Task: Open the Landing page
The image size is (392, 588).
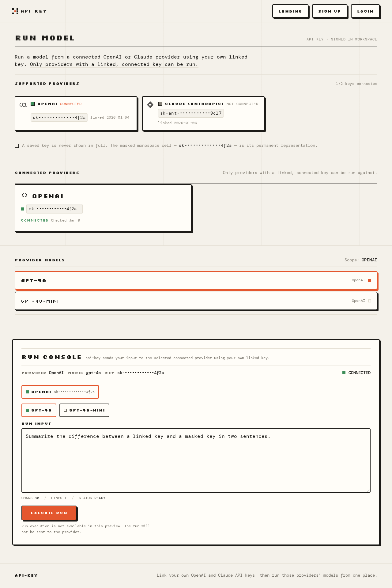Action: (x=290, y=11)
